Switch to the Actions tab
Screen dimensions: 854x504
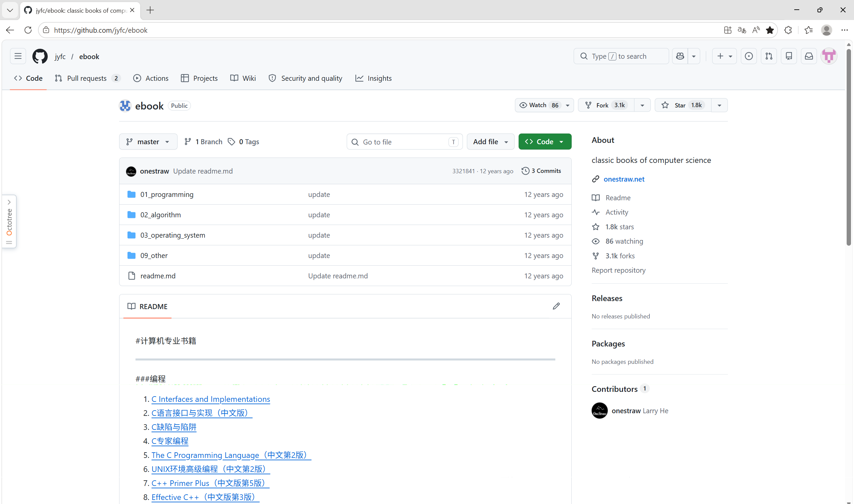click(151, 78)
